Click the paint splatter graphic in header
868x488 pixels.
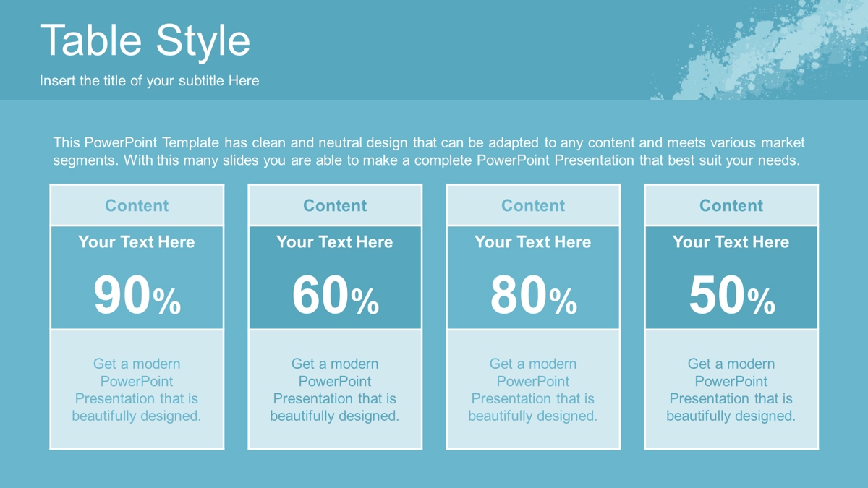tap(759, 51)
